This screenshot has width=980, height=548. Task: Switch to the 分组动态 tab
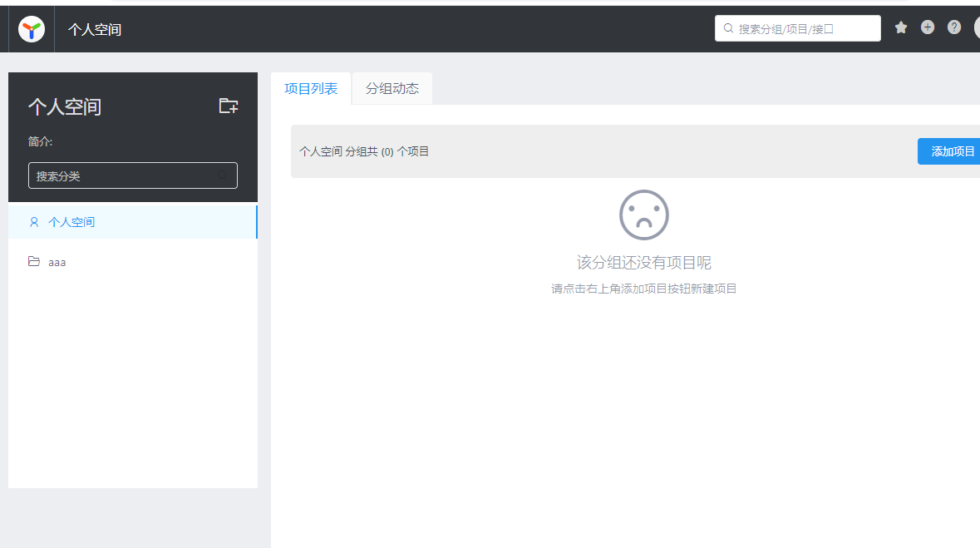tap(392, 89)
